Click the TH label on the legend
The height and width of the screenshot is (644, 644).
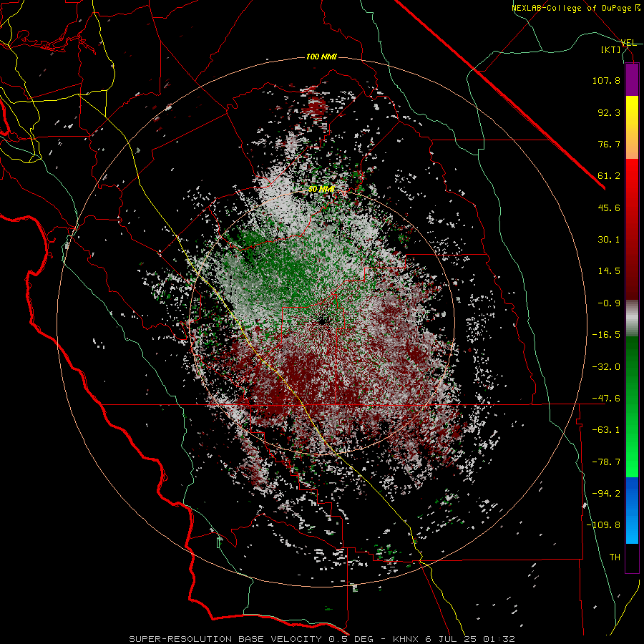click(x=615, y=557)
